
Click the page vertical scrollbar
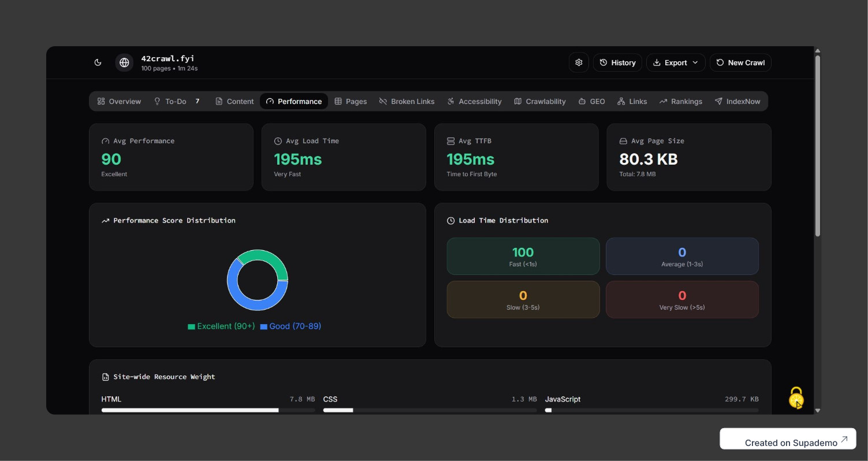[817, 144]
